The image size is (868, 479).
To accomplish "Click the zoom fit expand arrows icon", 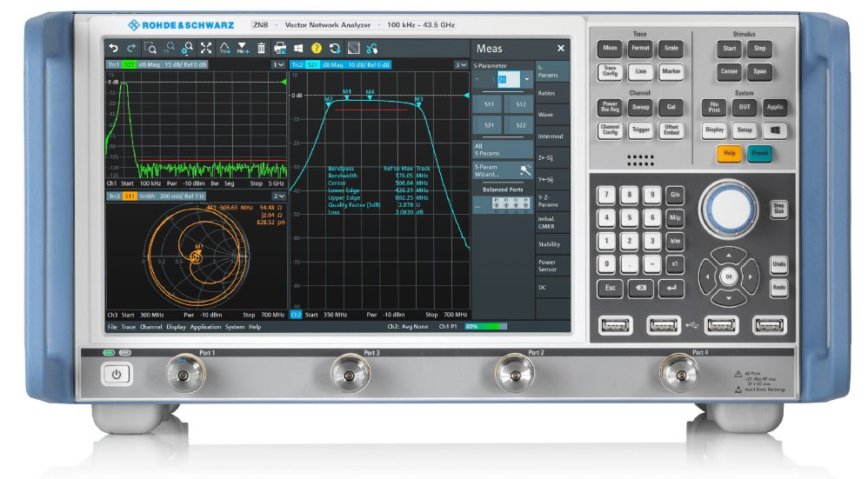I will point(206,49).
